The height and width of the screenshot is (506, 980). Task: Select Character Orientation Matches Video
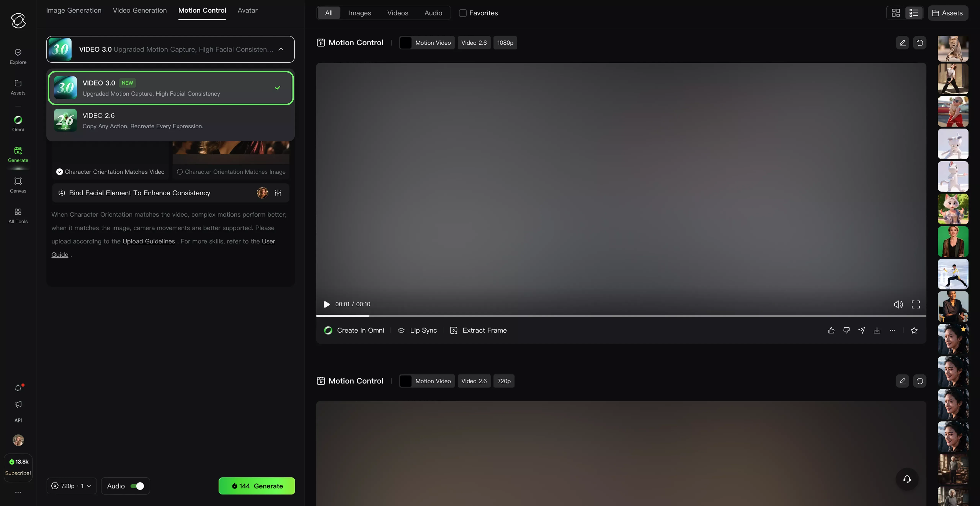pyautogui.click(x=110, y=172)
